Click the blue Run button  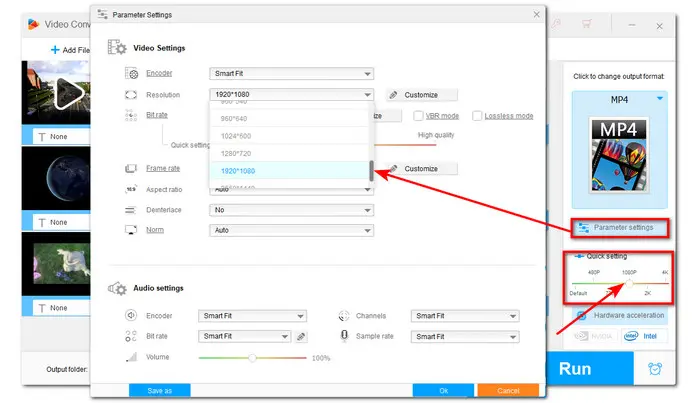[x=590, y=369]
